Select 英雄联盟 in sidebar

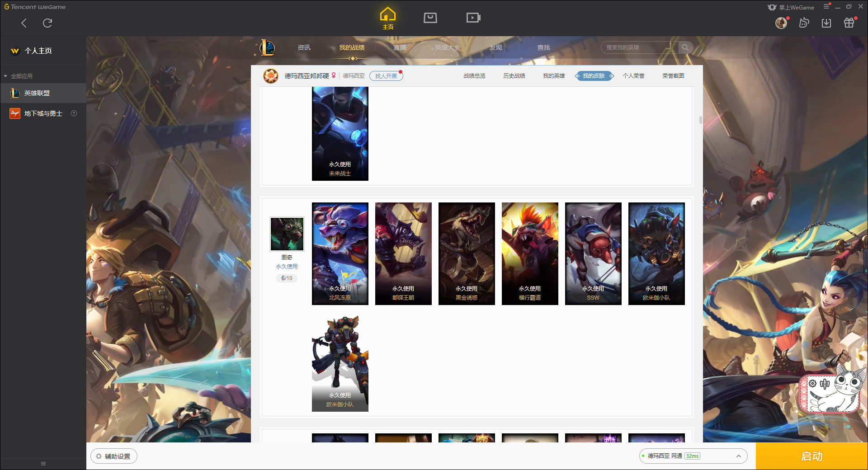point(43,93)
